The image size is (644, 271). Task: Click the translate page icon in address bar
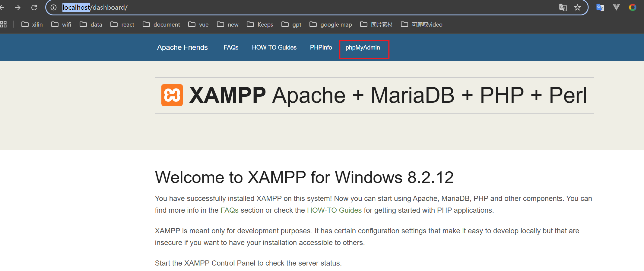(563, 7)
